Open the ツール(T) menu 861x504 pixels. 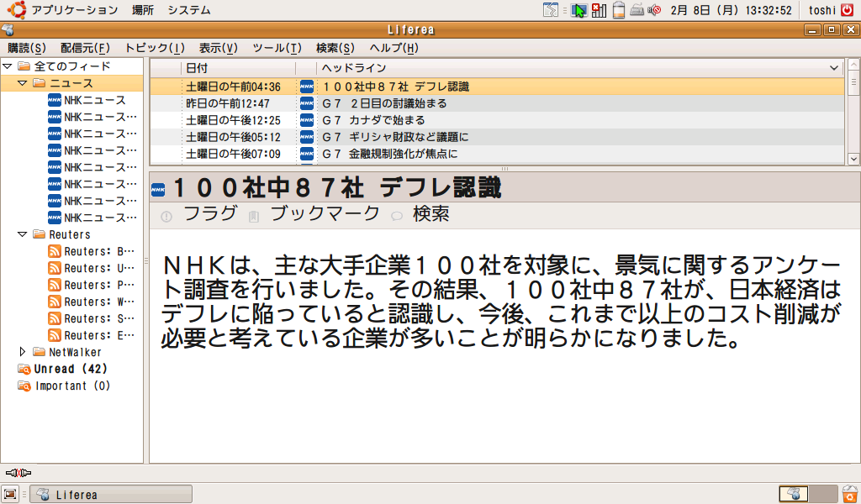coord(277,48)
